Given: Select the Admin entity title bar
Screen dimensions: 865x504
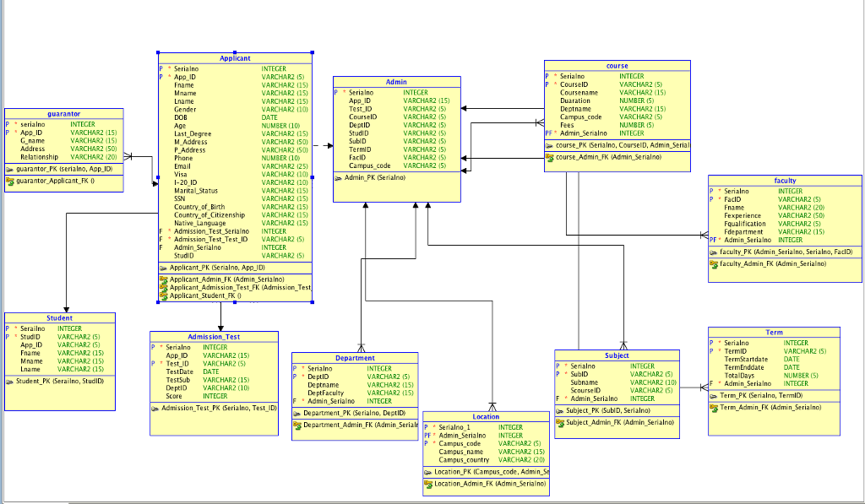Looking at the screenshot, I should pyautogui.click(x=395, y=83).
